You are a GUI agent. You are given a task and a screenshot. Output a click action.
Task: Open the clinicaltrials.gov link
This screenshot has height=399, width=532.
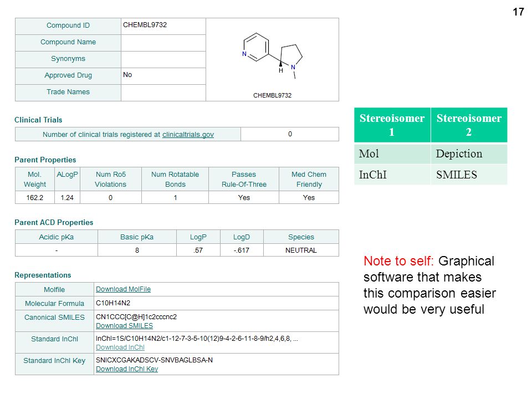click(188, 134)
